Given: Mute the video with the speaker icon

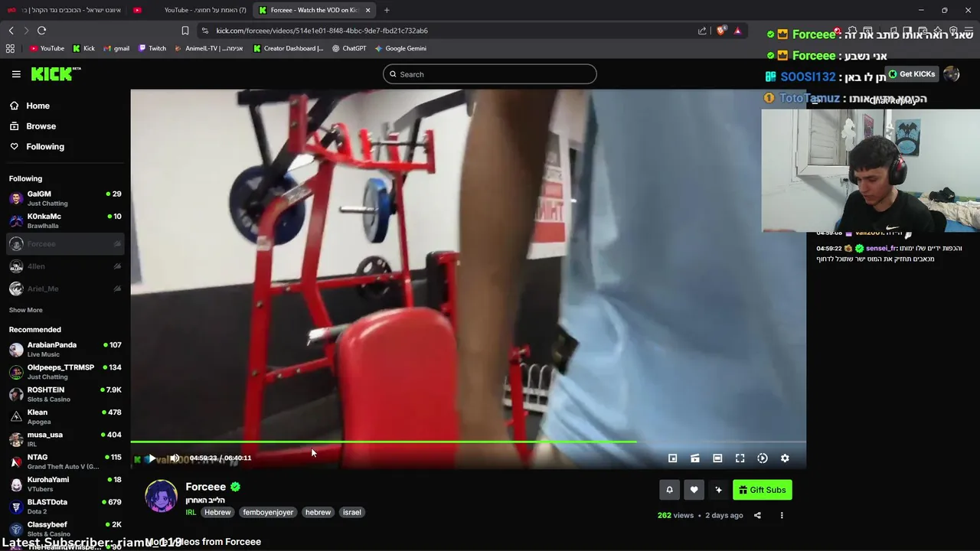Looking at the screenshot, I should [175, 458].
